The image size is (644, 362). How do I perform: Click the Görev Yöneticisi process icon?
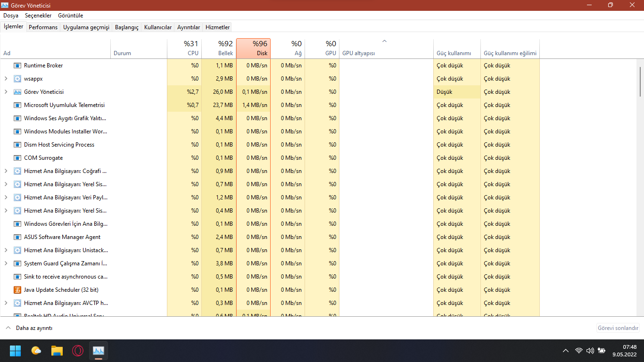pos(17,92)
